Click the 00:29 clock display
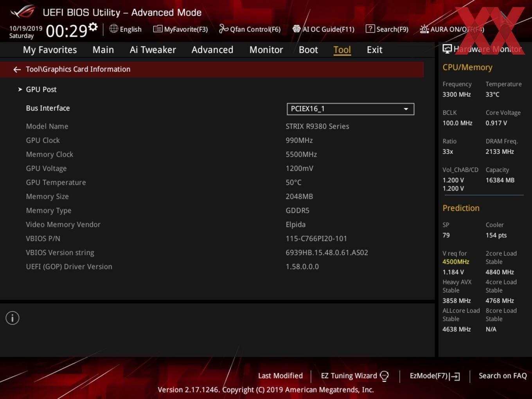Viewport: 532px width, 399px height. 66,31
